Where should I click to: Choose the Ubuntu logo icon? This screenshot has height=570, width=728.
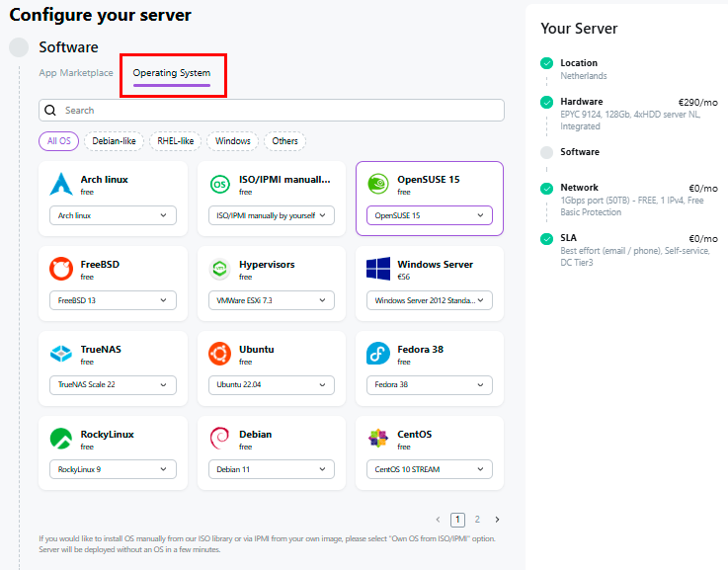pyautogui.click(x=220, y=354)
